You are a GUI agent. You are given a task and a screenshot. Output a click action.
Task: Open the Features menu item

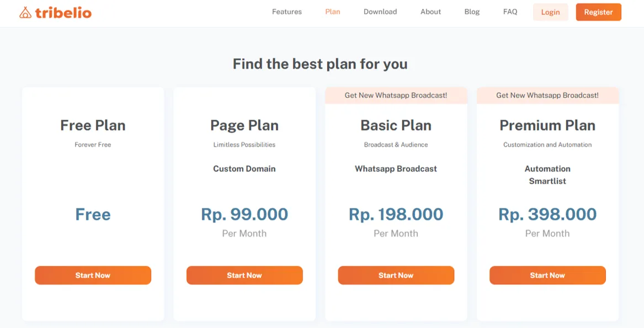[286, 12]
